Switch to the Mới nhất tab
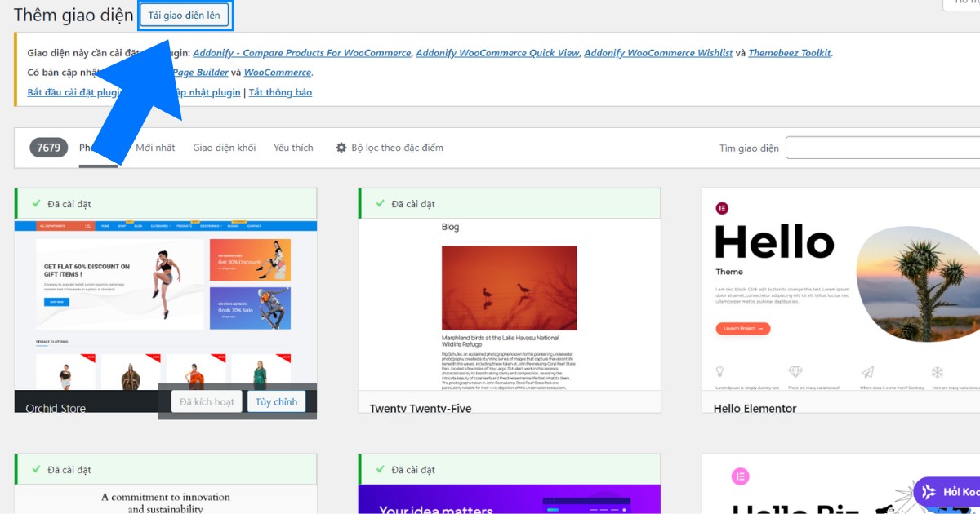This screenshot has height=514, width=980. click(155, 148)
